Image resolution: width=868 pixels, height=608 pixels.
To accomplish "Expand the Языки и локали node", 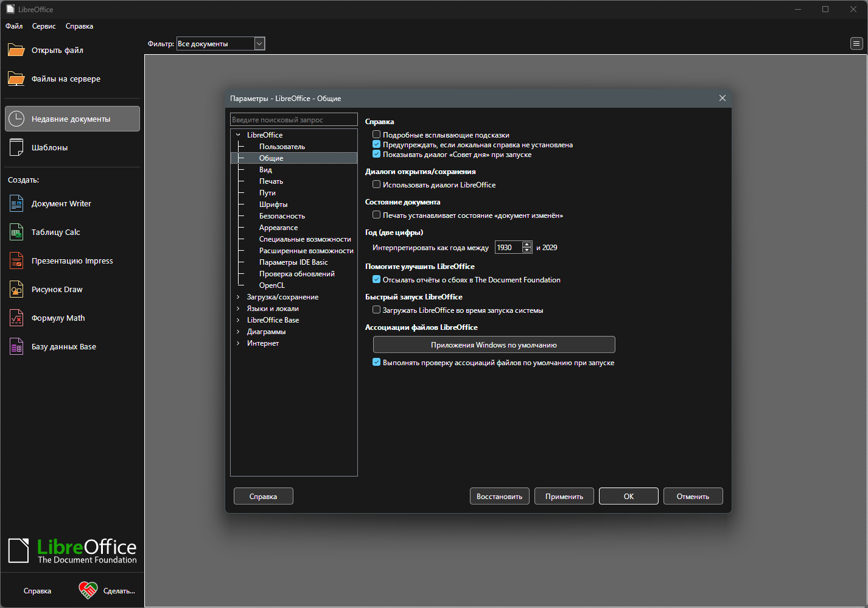I will click(x=238, y=309).
